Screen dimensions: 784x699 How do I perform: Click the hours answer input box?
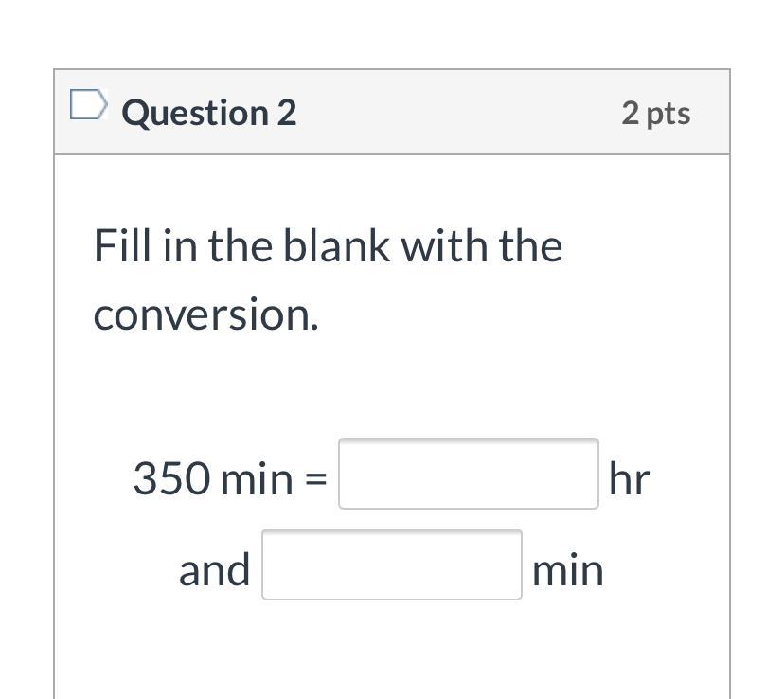[468, 474]
